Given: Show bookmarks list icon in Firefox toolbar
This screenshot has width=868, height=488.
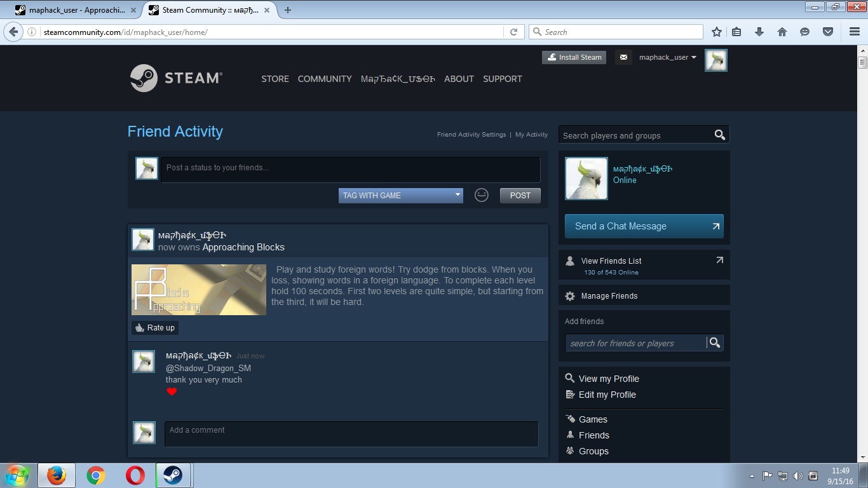Looking at the screenshot, I should 736,32.
